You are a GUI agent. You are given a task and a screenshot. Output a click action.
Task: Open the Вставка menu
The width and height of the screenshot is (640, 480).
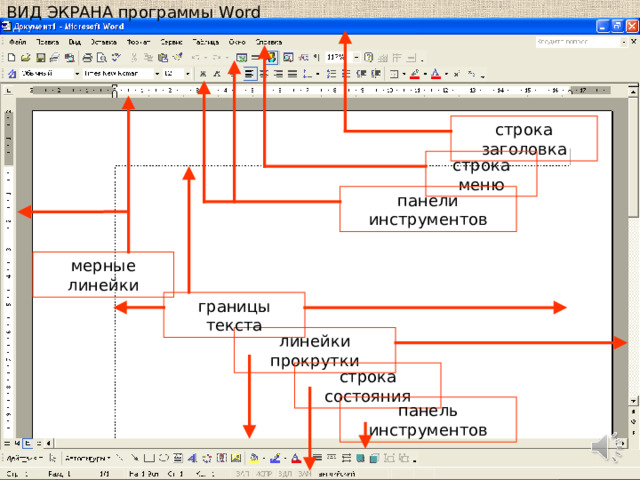pos(103,42)
